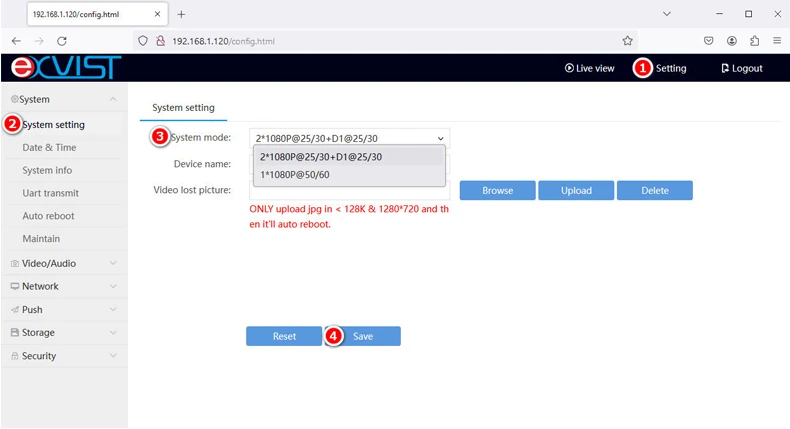
Task: Click the Upload button
Action: 576,191
